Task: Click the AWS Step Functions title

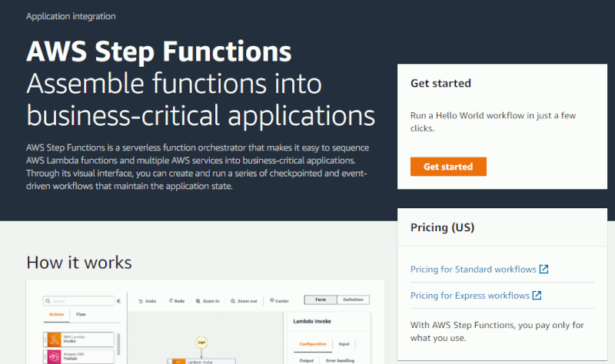Action: point(159,51)
